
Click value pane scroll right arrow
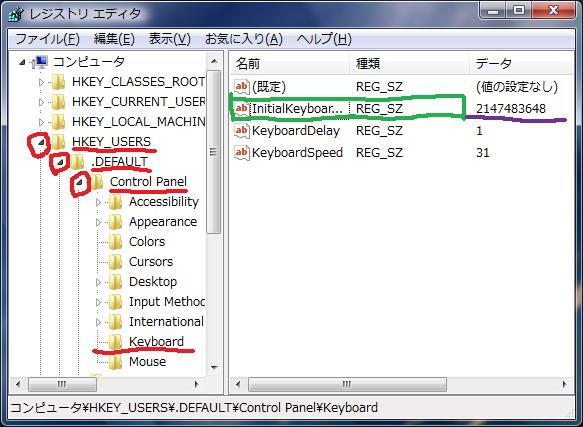click(x=564, y=385)
